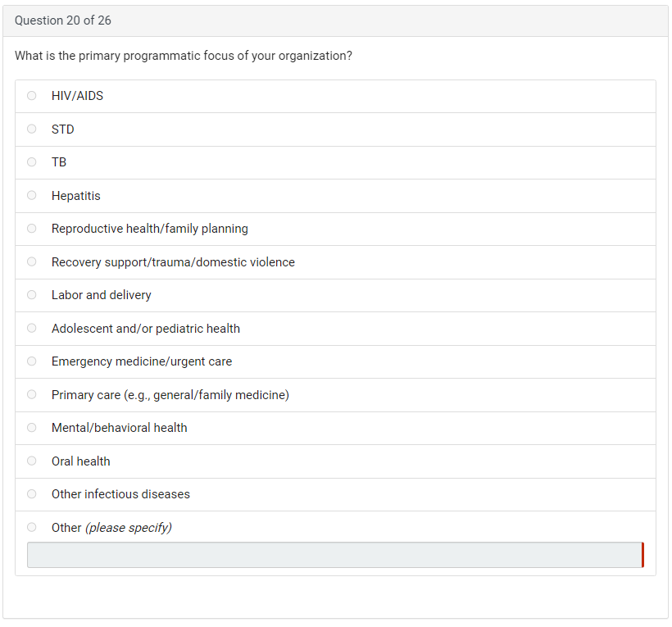Select Other infectious diseases option
The width and height of the screenshot is (672, 627).
(x=32, y=494)
